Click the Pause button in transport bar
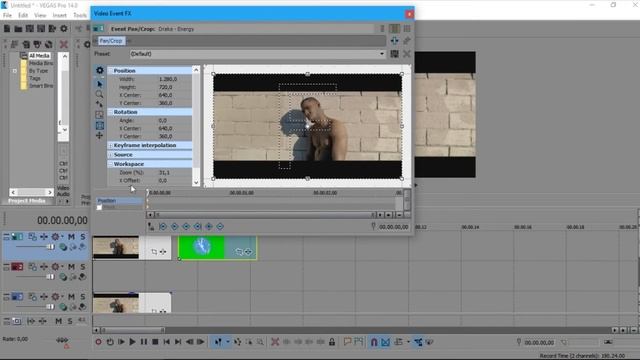 point(144,342)
